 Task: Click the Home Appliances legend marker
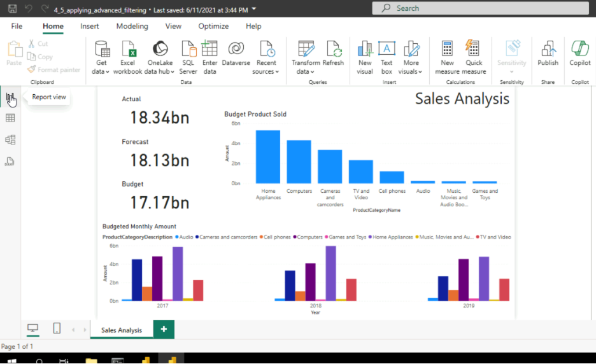tap(370, 237)
